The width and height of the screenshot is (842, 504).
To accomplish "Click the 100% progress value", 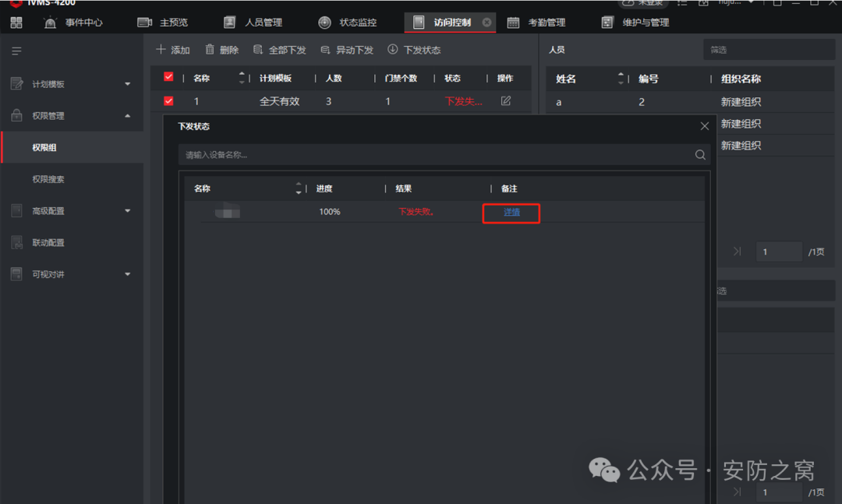I will click(x=330, y=212).
